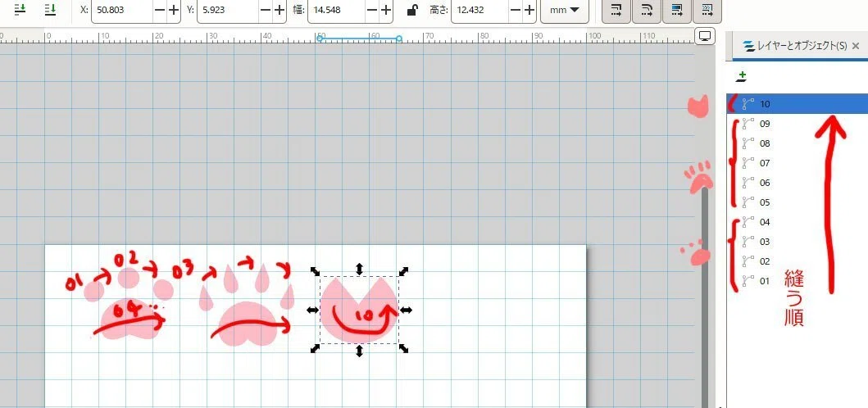Select object row 05 in layers panel
This screenshot has width=868, height=408.
tap(798, 202)
